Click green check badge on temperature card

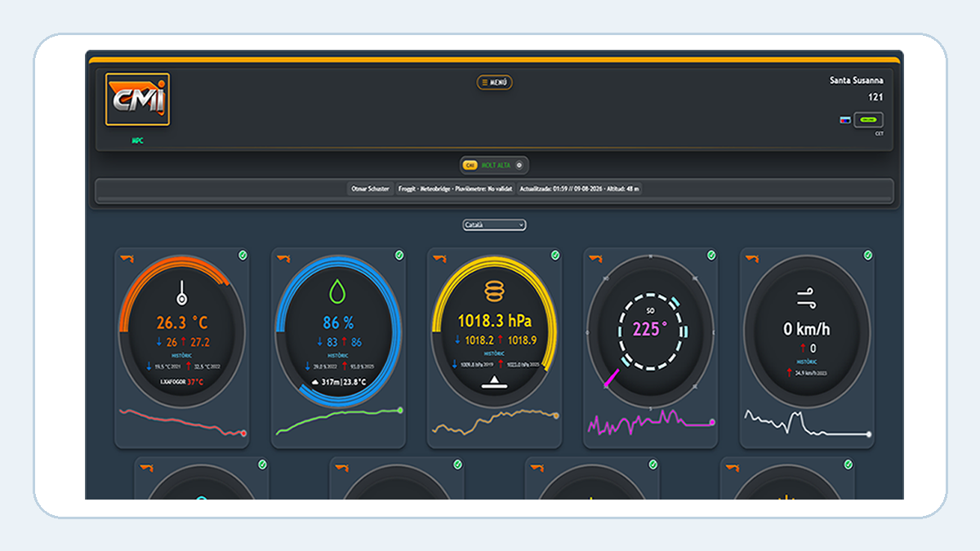pos(243,256)
